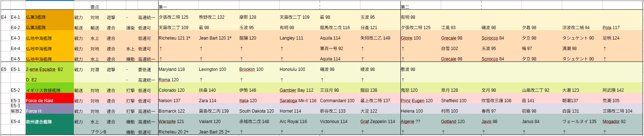
Task: Select the Saratoga Mk-II 116 cell
Action: (299, 101)
